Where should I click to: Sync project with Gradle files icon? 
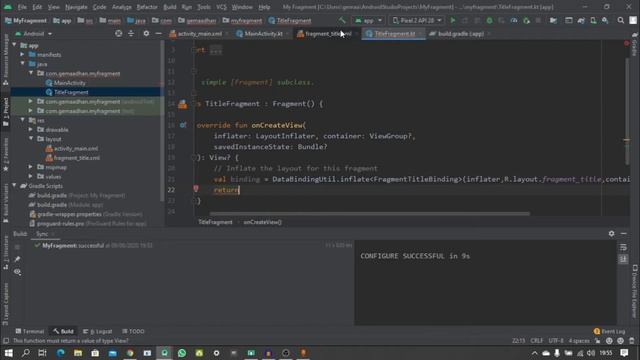(x=581, y=20)
